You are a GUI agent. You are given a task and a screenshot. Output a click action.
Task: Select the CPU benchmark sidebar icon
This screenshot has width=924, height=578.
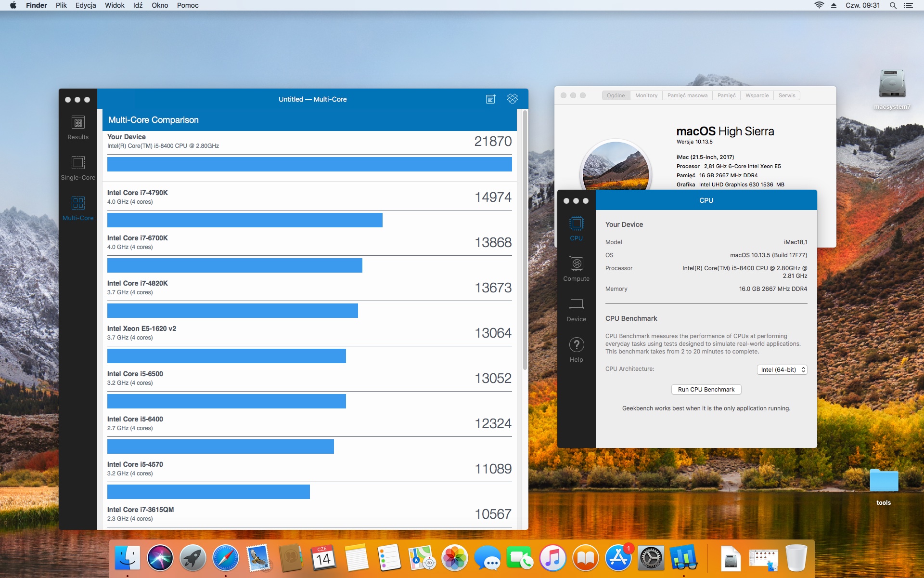pos(576,229)
